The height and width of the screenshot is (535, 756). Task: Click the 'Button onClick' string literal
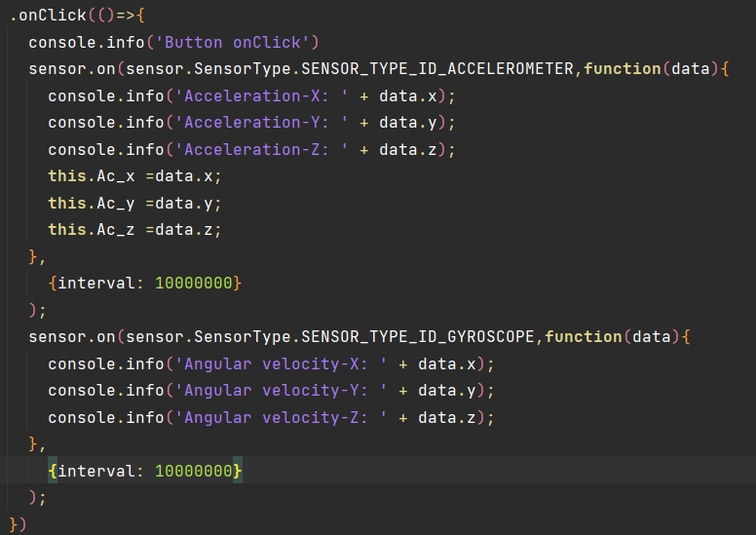pos(232,43)
